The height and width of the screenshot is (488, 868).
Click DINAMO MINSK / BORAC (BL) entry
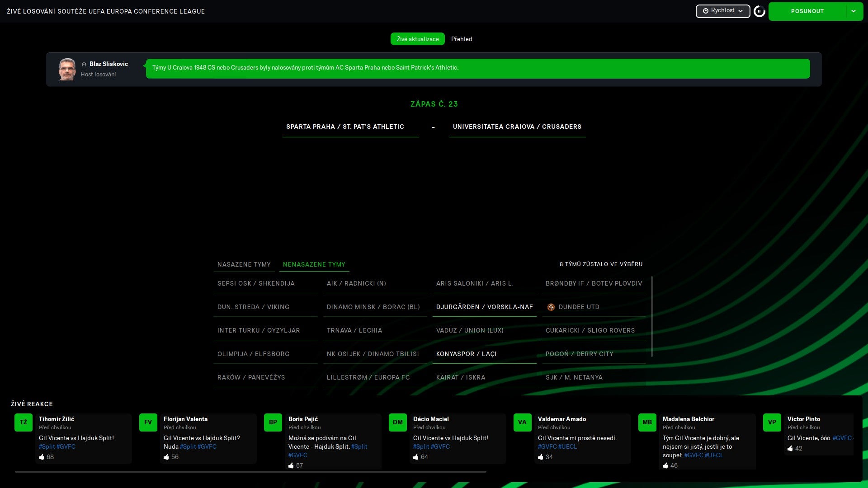point(375,307)
